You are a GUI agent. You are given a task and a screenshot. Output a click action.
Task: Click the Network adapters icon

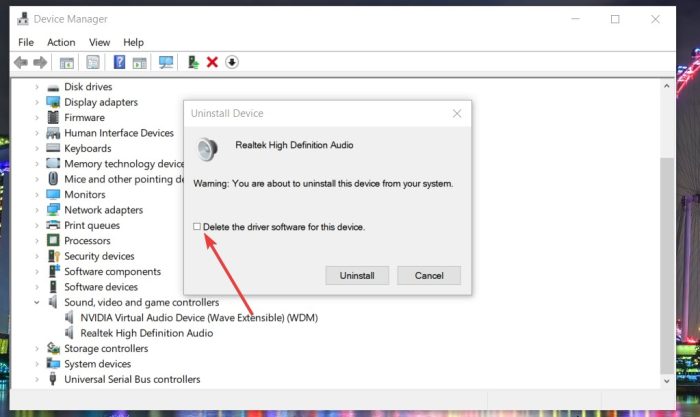click(x=53, y=209)
